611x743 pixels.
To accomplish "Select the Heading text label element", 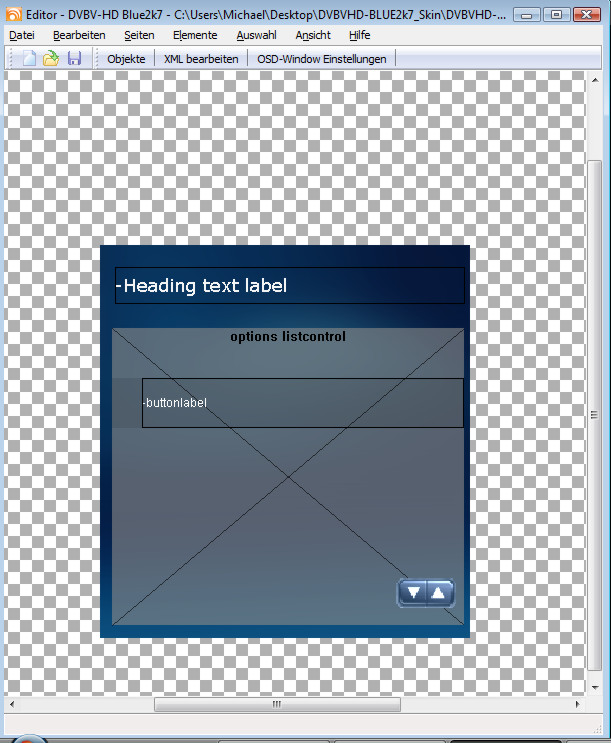I will click(289, 286).
